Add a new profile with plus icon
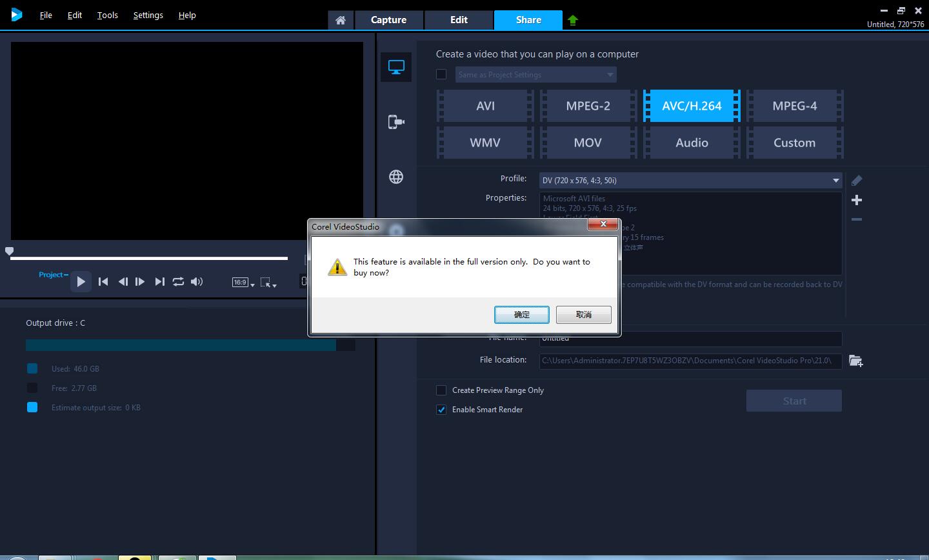The height and width of the screenshot is (560, 929). coord(857,200)
